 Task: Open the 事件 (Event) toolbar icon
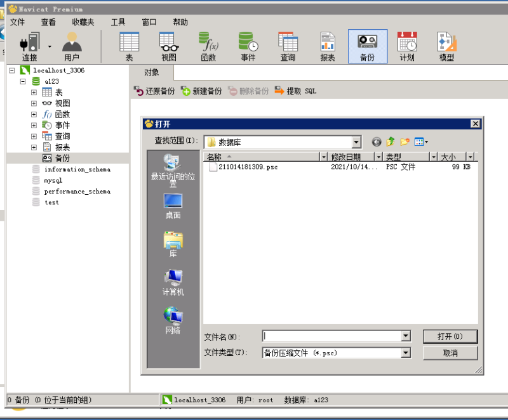coord(248,46)
